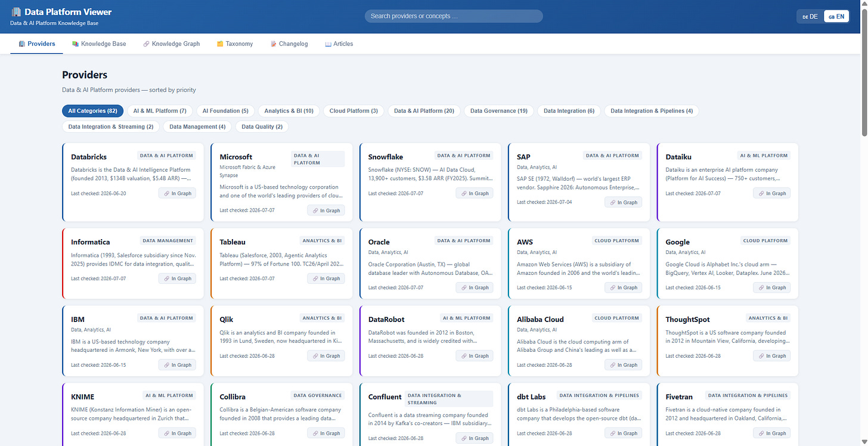Filter by Data Integration & Streaming (2)
This screenshot has height=446, width=868.
click(111, 126)
